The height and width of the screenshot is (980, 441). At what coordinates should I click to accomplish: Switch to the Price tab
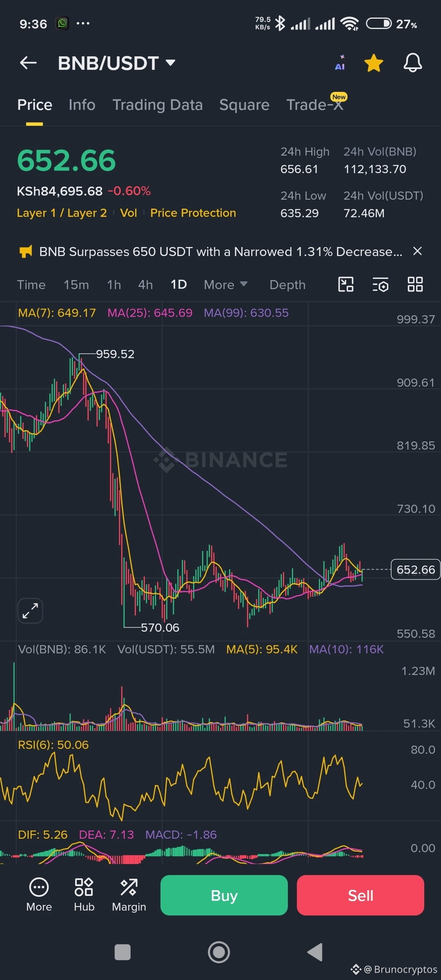point(35,105)
